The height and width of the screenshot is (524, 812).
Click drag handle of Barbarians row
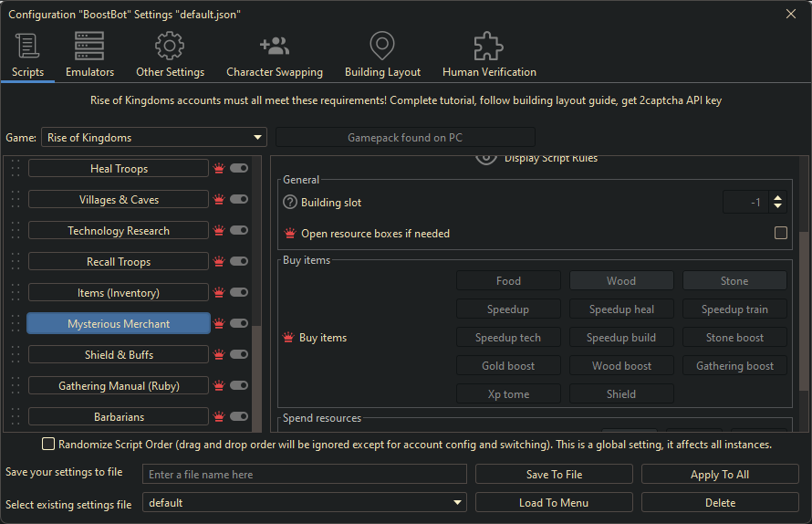16,416
